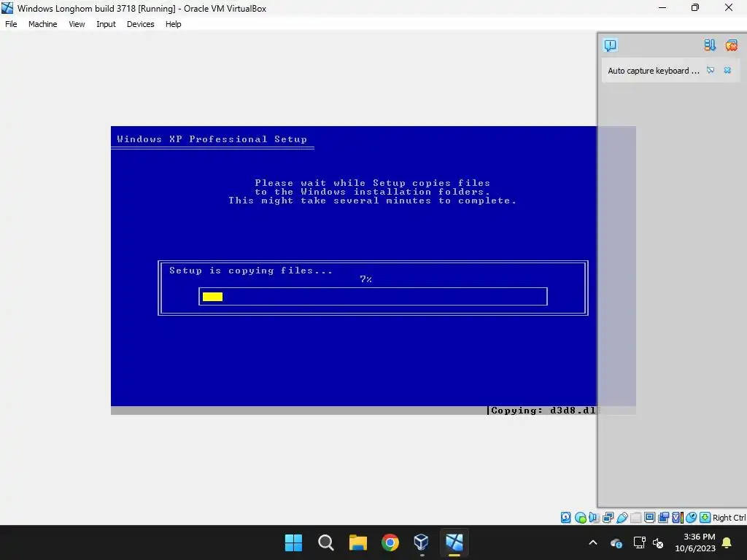Click the VirtualBox title bar app icon
This screenshot has width=747, height=560.
[7, 8]
